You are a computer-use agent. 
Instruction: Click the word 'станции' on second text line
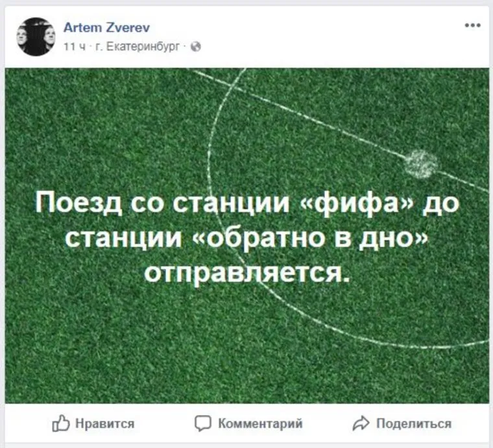tap(123, 237)
